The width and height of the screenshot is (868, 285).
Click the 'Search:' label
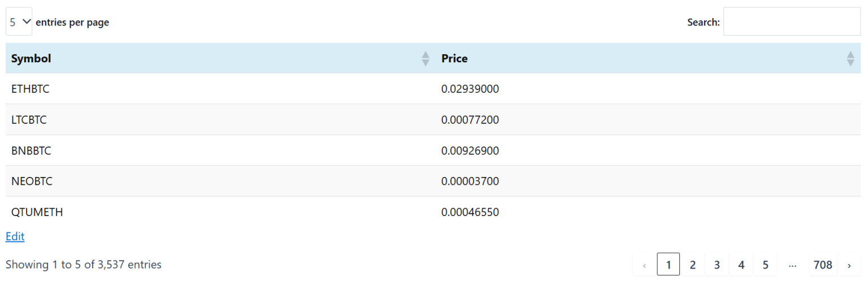pyautogui.click(x=704, y=22)
